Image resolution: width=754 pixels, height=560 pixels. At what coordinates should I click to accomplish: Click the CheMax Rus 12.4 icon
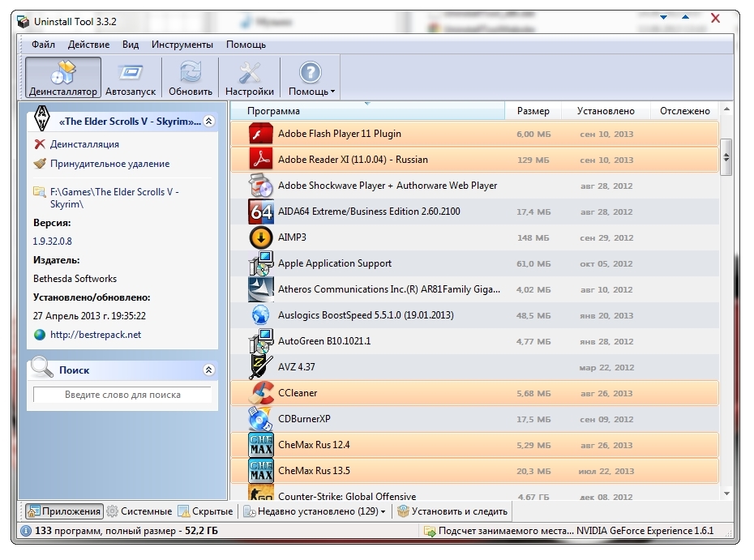point(261,445)
